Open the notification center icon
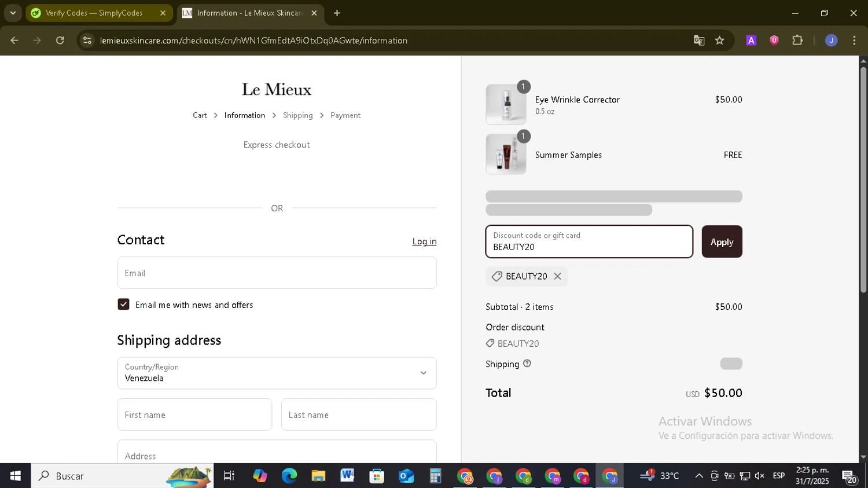 (849, 477)
